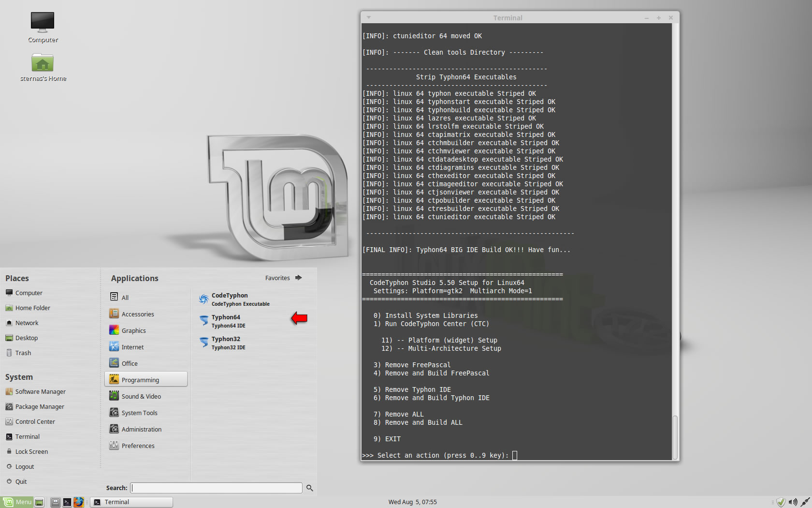Activate the Terminal taskbar window button
Screen dimensions: 812x508
tap(131, 502)
